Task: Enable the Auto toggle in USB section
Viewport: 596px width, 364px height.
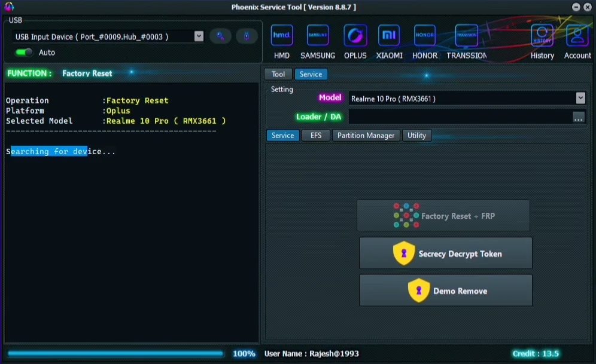Action: [x=23, y=53]
